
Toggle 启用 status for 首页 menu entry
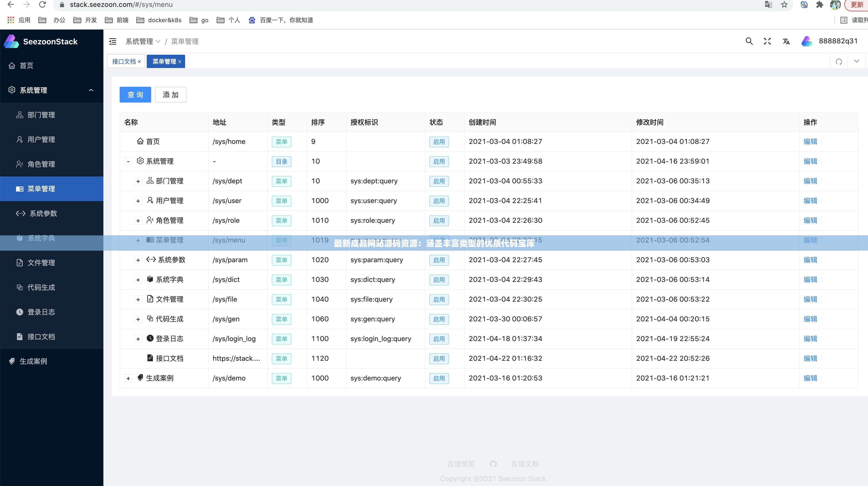coord(439,141)
